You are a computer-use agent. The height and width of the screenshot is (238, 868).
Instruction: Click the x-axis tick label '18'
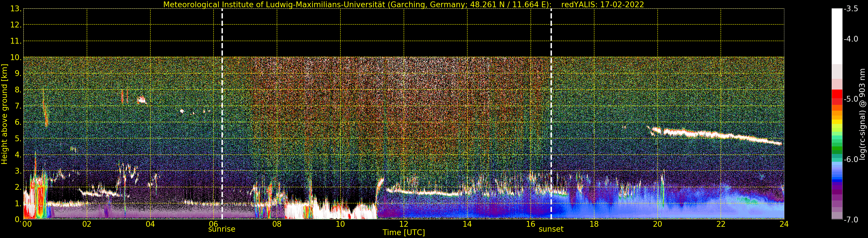[x=594, y=224]
